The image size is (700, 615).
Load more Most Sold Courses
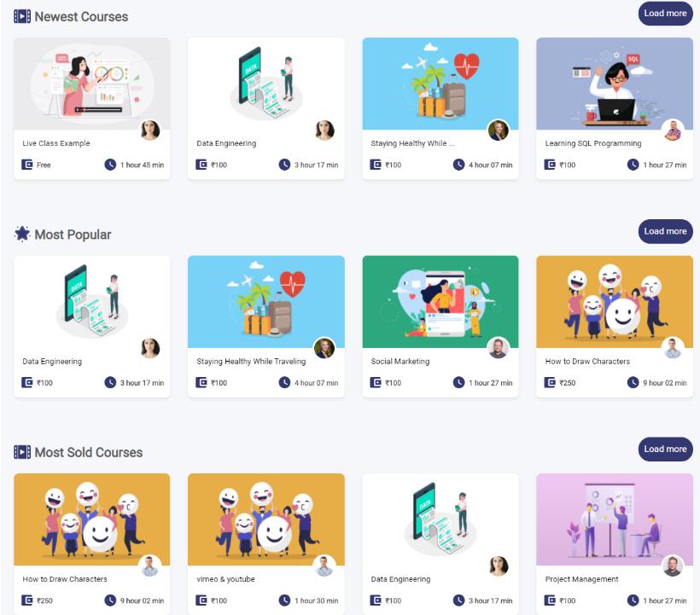[665, 450]
